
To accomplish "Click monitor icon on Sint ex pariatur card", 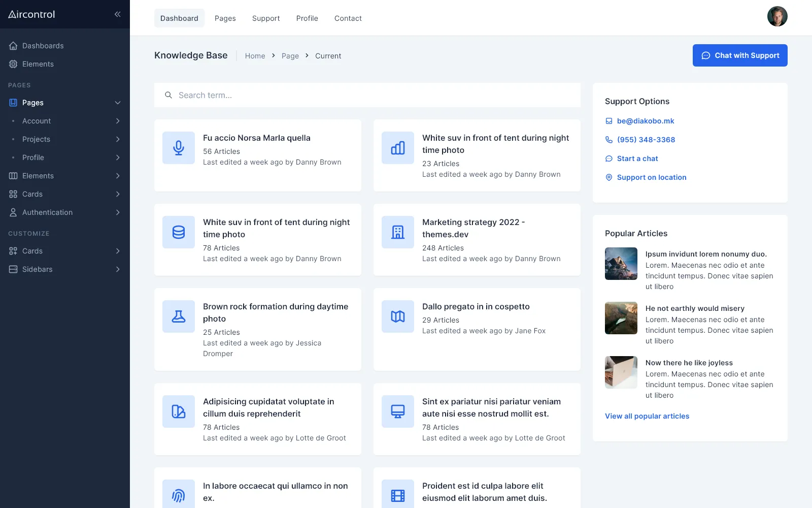I will click(398, 411).
